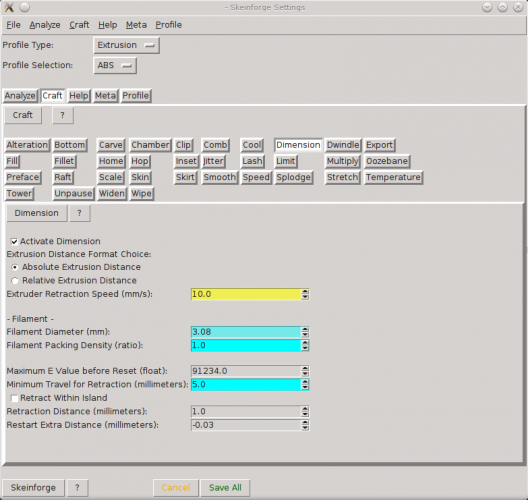This screenshot has height=500, width=528.
Task: Click the Craft help question mark button
Action: click(x=63, y=115)
